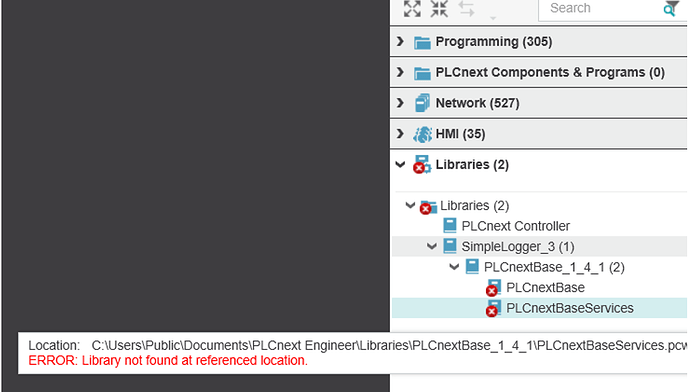Select PLCnextBase_1_4_1 (2) tree item
690x392 pixels.
point(554,267)
